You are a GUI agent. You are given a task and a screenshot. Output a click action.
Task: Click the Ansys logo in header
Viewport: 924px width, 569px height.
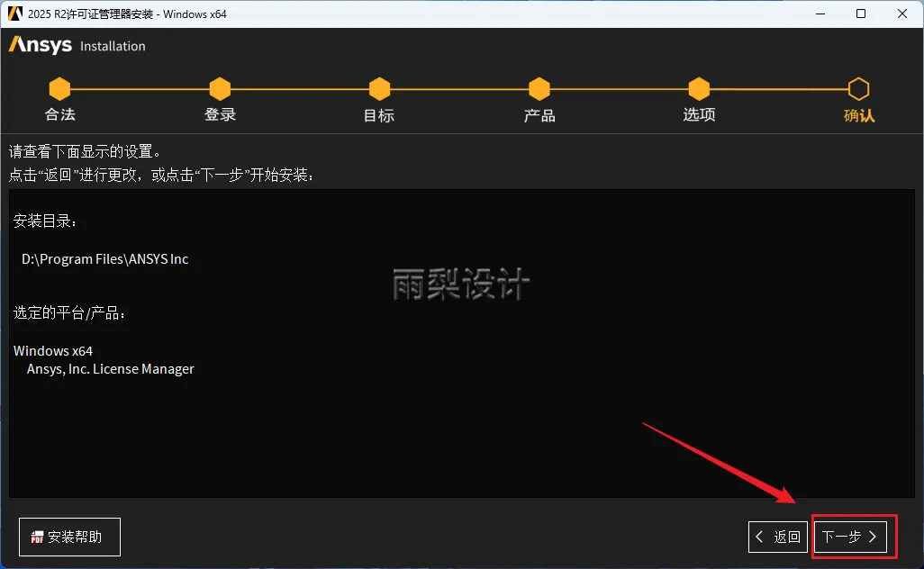click(x=40, y=45)
